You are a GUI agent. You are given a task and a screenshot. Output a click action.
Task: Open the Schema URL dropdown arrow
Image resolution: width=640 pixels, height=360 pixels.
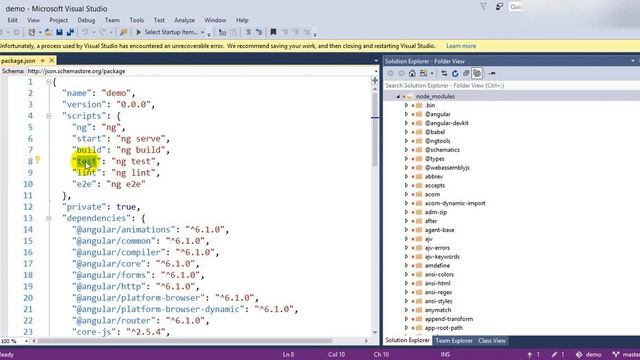[x=376, y=71]
